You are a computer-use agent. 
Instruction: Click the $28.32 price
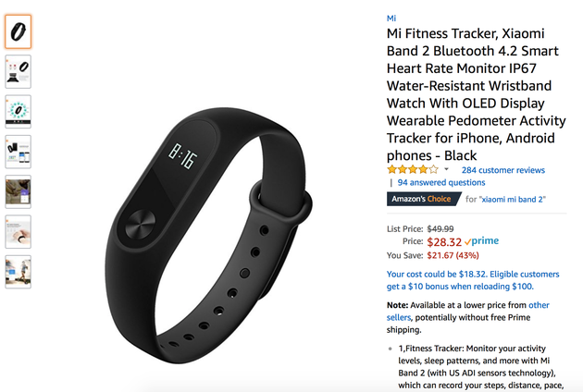click(444, 242)
